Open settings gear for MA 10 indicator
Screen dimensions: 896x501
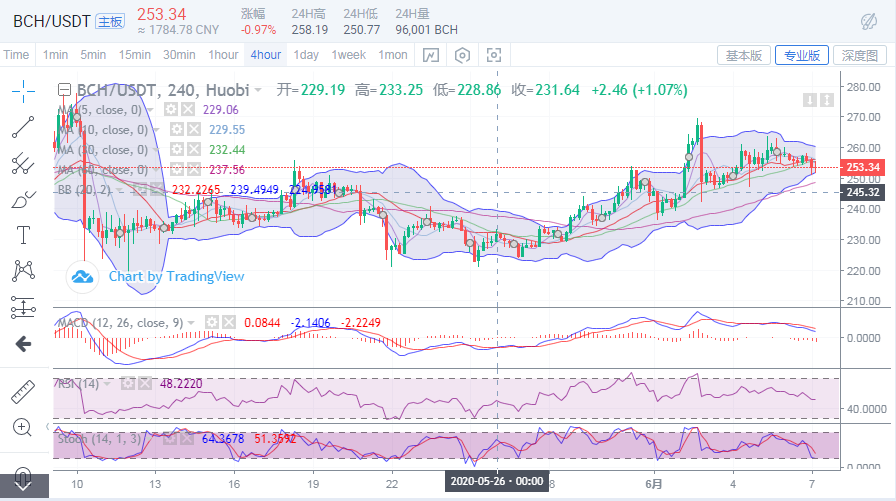point(175,129)
